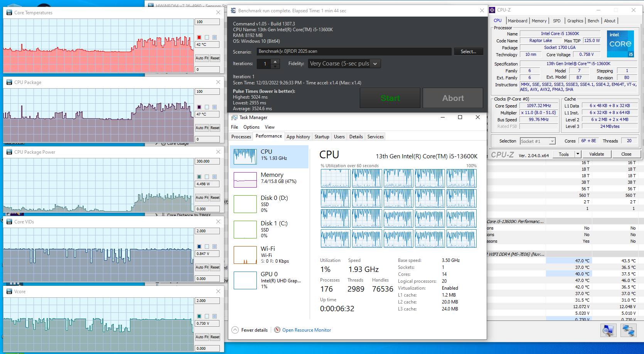Click the max value field 2.000 in Vcore graph
644x354 pixels.
tap(207, 301)
